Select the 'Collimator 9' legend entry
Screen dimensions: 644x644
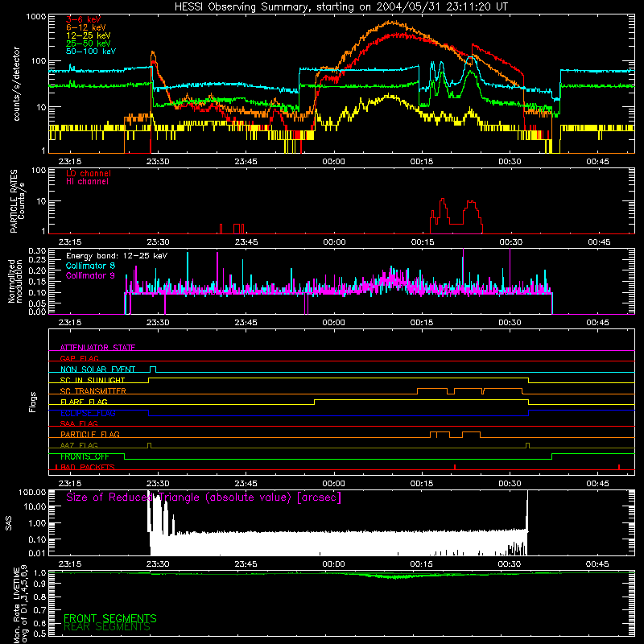click(x=90, y=275)
